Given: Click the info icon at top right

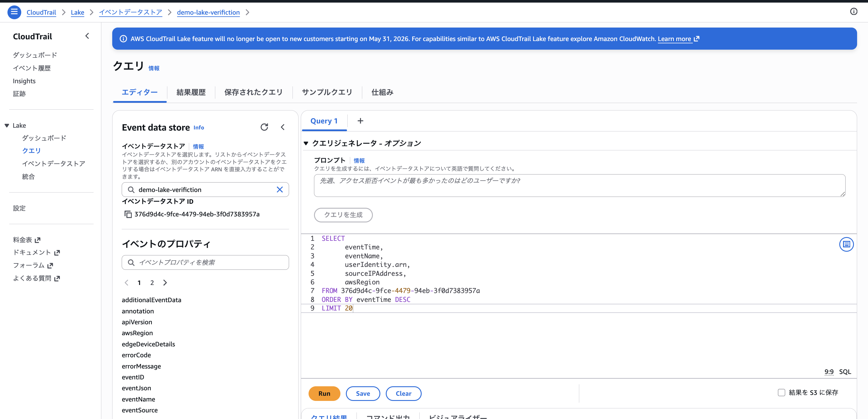Looking at the screenshot, I should pos(854,12).
